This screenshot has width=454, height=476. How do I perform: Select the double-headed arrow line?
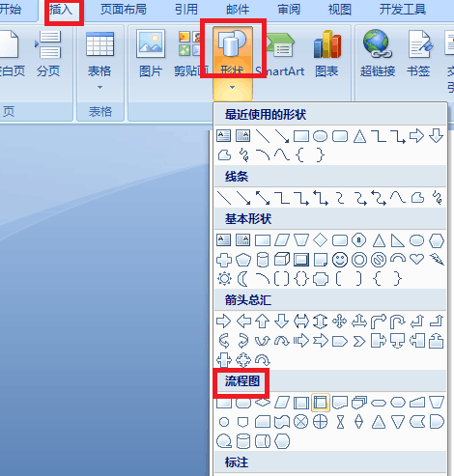pos(263,198)
